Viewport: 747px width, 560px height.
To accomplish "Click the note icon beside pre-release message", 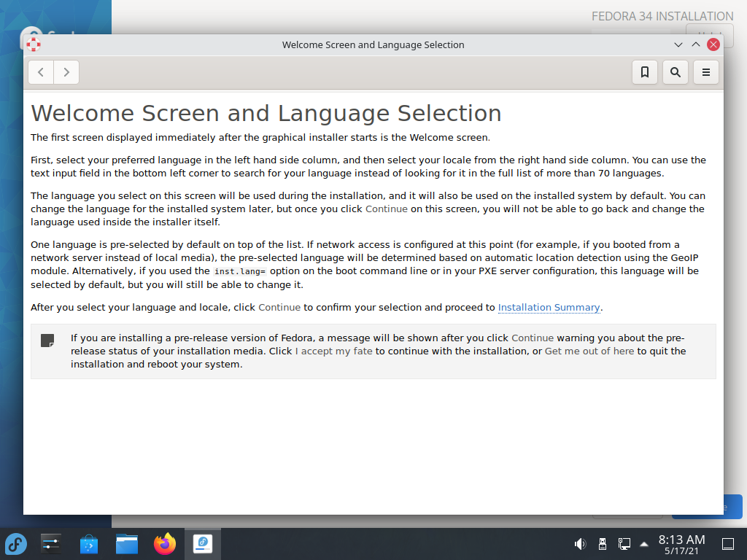I will [x=47, y=341].
